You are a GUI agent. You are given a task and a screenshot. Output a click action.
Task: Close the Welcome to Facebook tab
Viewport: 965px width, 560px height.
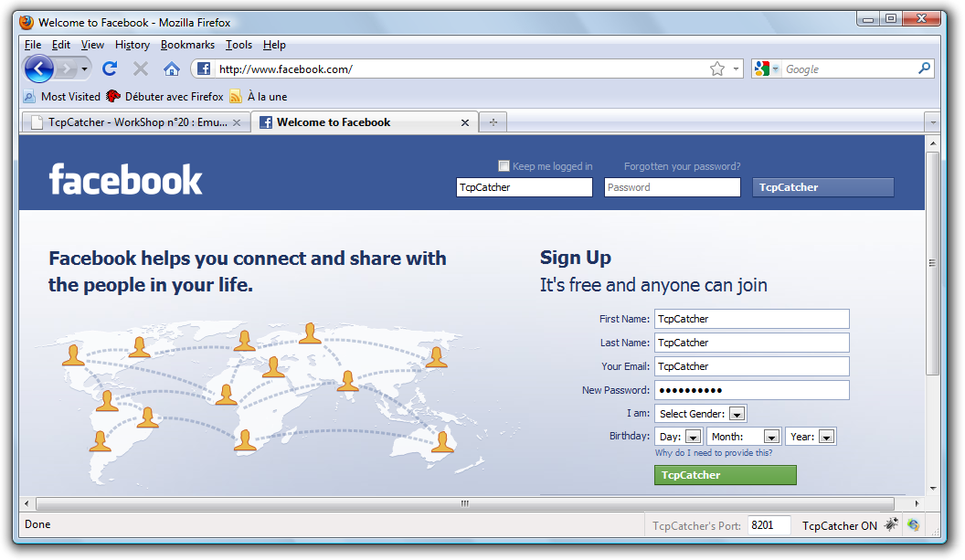click(x=464, y=122)
